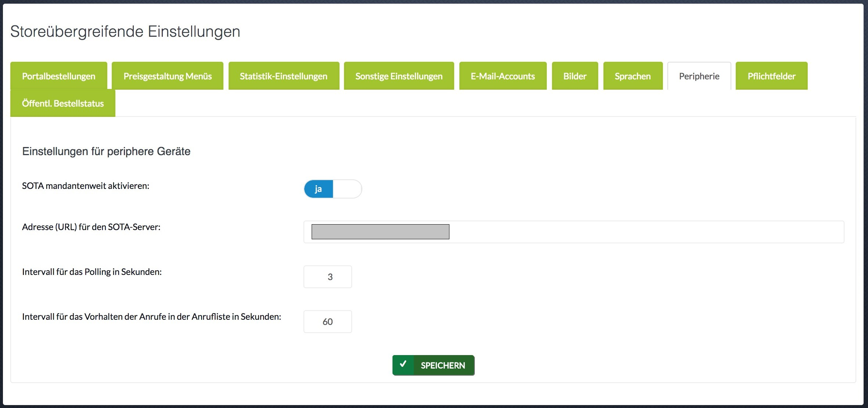The width and height of the screenshot is (868, 408).
Task: Open Öffentl. Bestellstatus tab
Action: [x=63, y=103]
